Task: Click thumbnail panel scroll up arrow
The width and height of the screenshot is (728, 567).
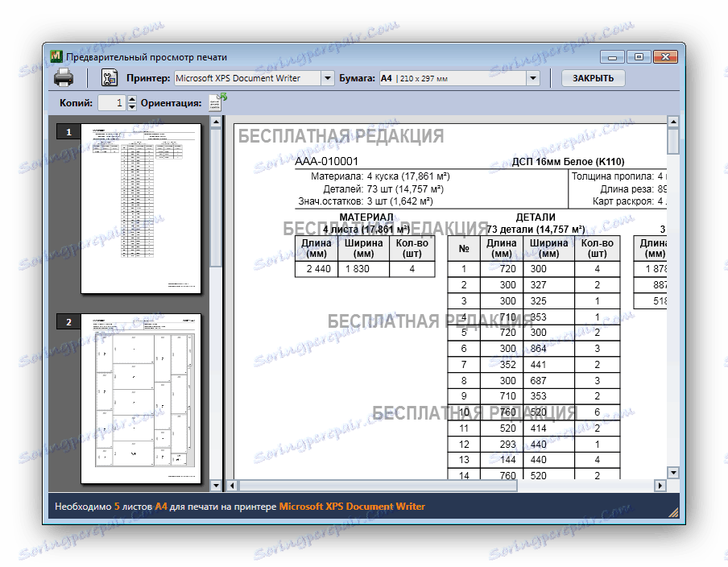Action: (x=216, y=122)
